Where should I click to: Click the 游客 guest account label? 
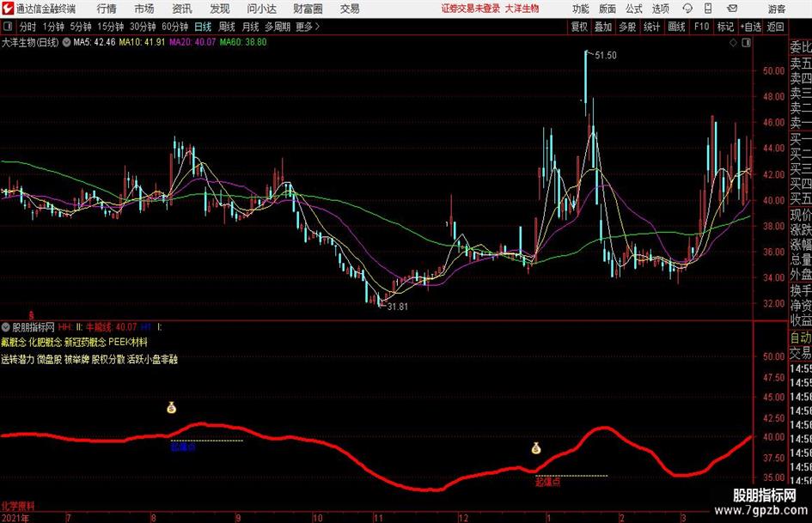(x=776, y=9)
